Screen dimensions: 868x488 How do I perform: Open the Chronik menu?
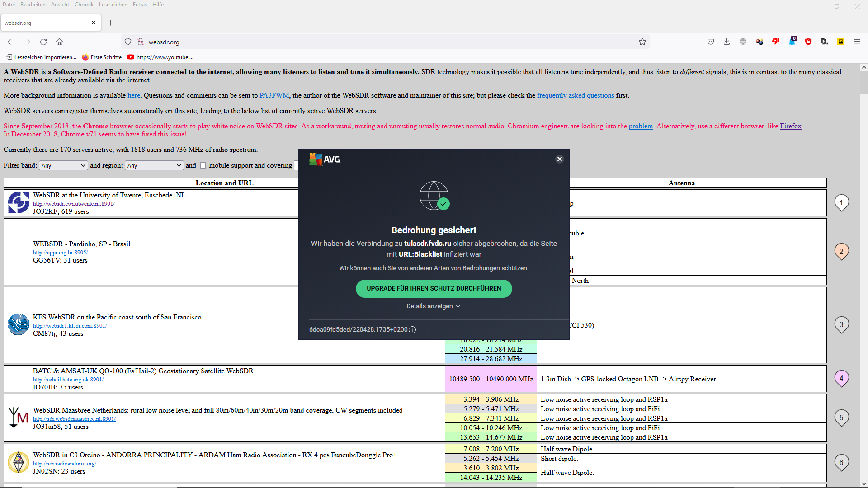pyautogui.click(x=84, y=5)
